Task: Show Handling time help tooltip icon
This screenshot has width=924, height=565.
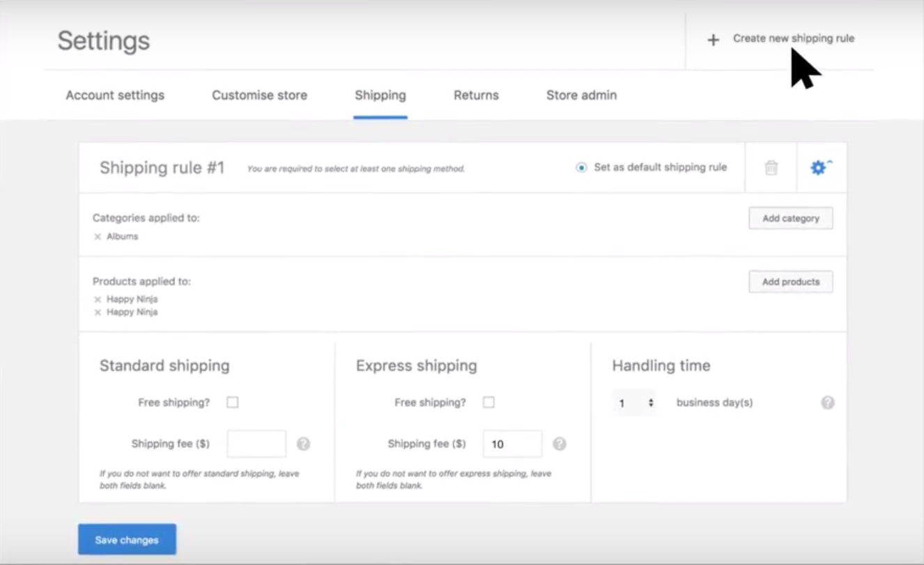Action: [827, 403]
